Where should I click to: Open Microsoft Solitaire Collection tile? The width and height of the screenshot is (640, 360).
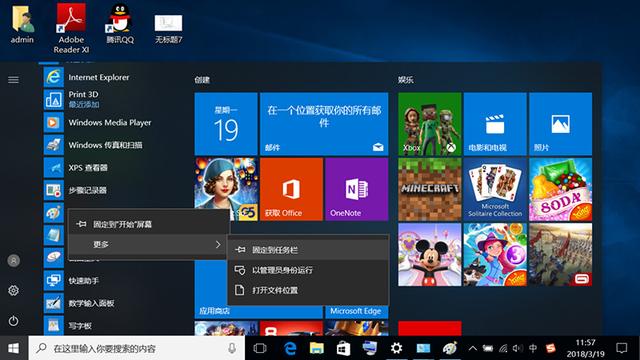coord(495,189)
